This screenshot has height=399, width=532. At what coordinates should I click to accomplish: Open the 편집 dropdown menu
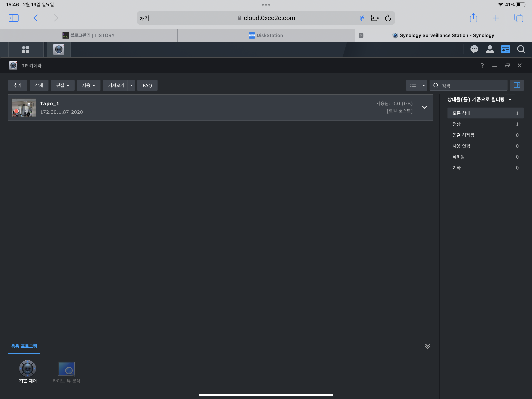(63, 86)
